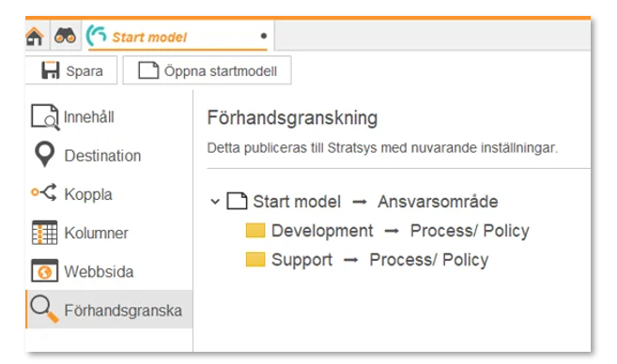Click the yellow swatch beside Support

click(x=255, y=260)
